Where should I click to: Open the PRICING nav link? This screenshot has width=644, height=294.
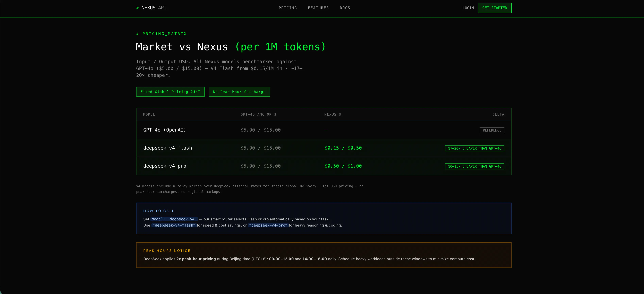point(288,8)
